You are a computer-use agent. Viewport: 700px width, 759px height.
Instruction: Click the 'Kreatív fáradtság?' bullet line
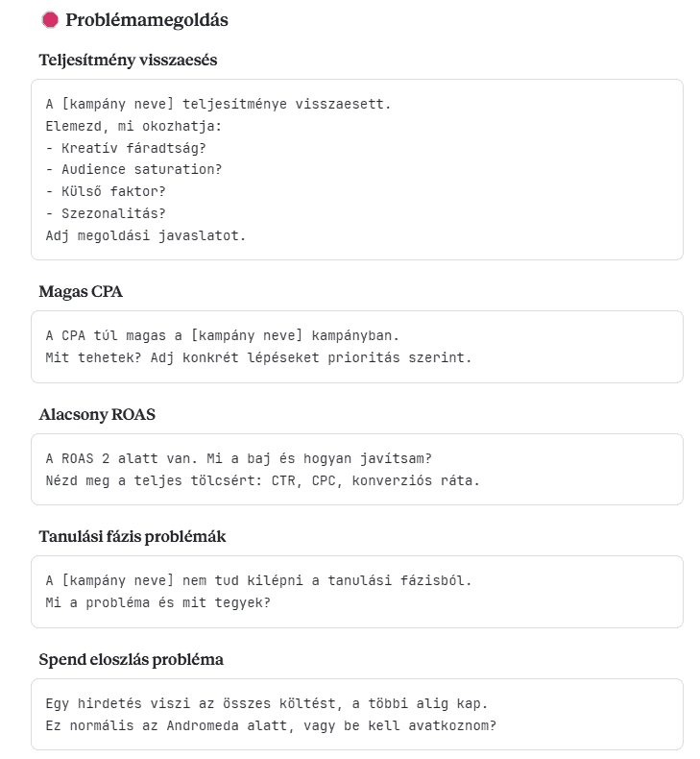coord(126,147)
